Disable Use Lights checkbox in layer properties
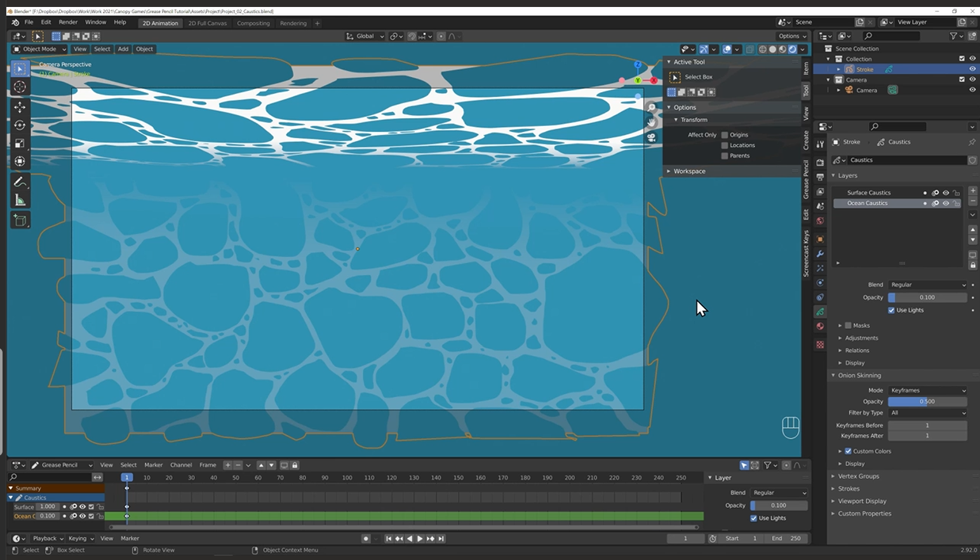 (x=891, y=310)
